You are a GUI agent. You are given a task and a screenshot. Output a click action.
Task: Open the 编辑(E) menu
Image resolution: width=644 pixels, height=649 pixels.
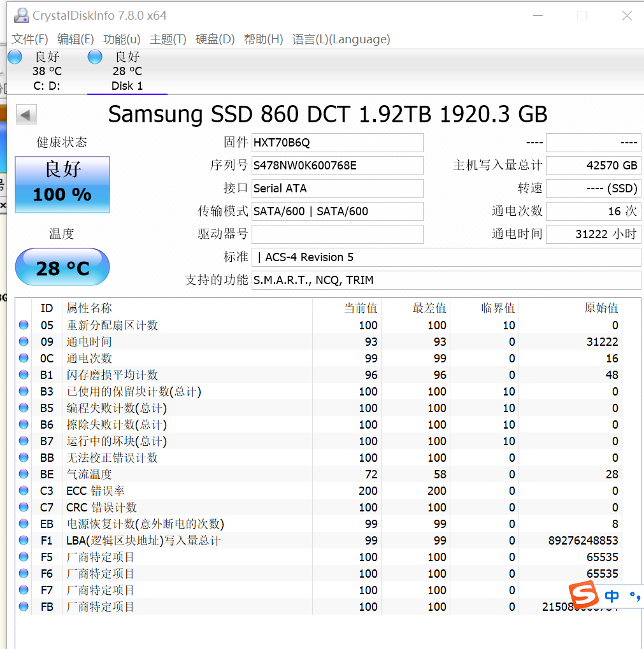pyautogui.click(x=75, y=39)
